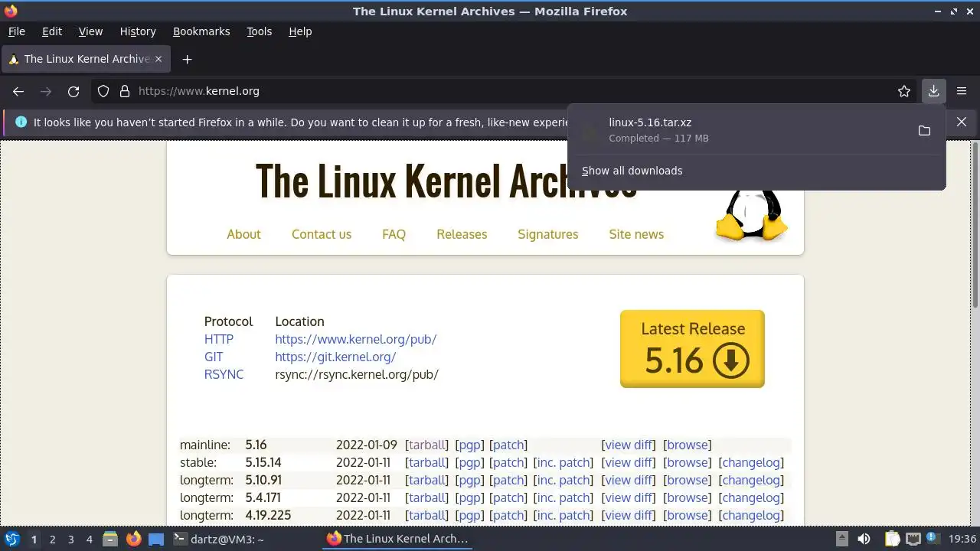Screen dimensions: 980x551
Task: Open the RSYNC protocol link
Action: [x=224, y=374]
